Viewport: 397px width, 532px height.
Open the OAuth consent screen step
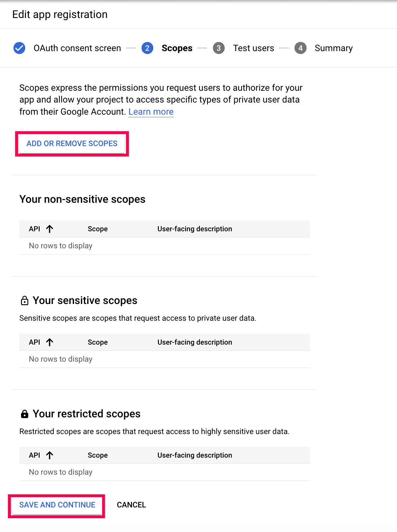(x=77, y=48)
